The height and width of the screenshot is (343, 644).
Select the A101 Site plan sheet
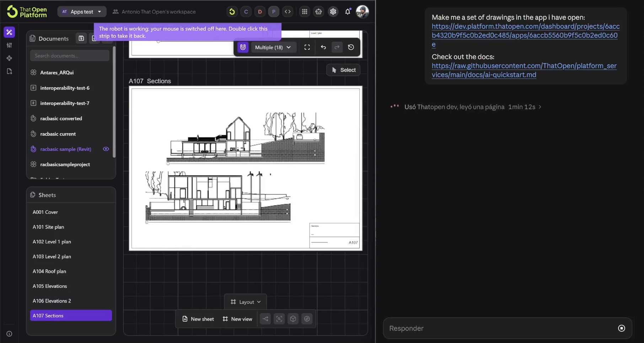71,227
